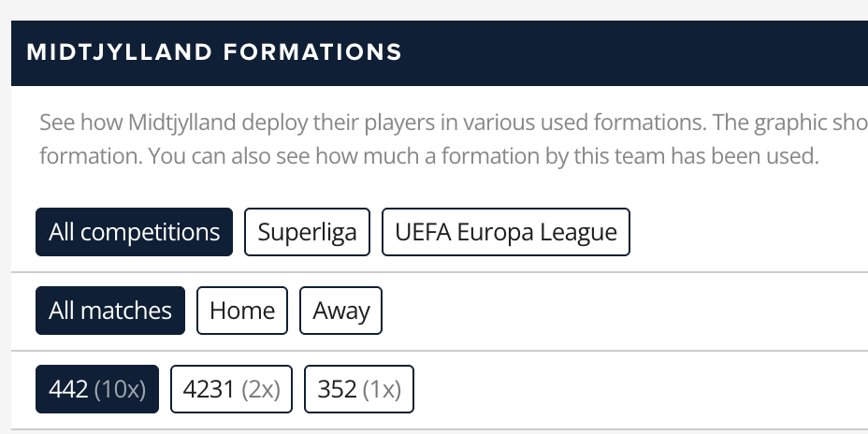Choose the formation used once
Viewport: 868px width, 434px height.
click(359, 389)
